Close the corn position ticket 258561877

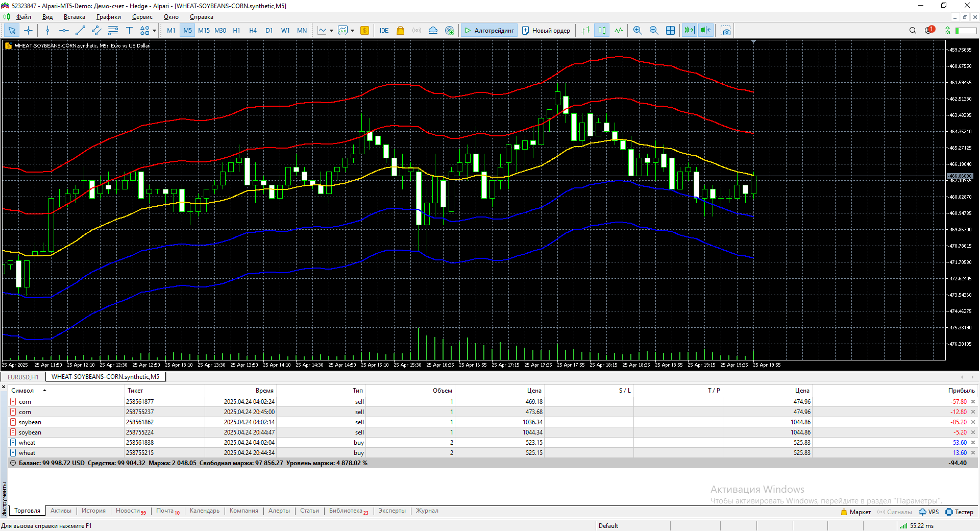coord(973,402)
